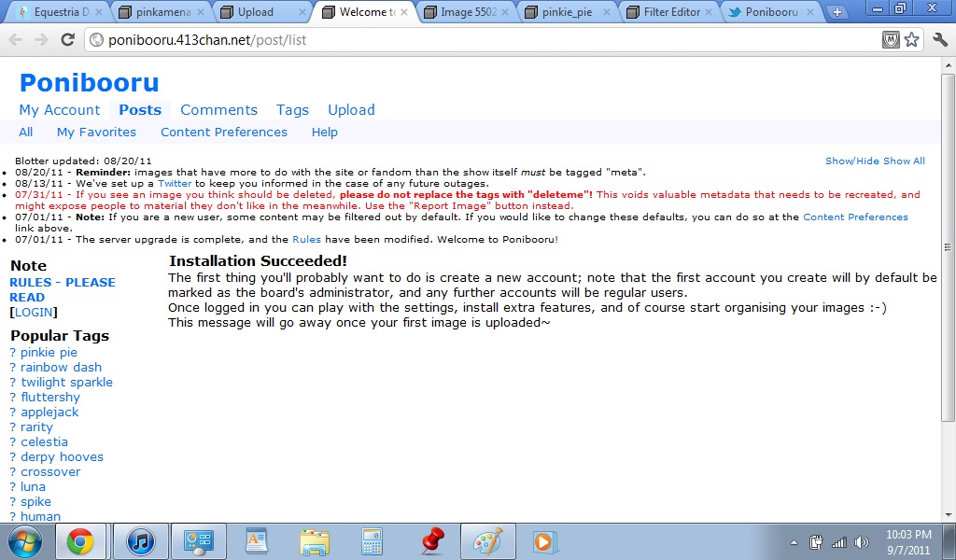Switch to the pinkamena tab
Viewport: 956px width, 560px height.
point(162,11)
